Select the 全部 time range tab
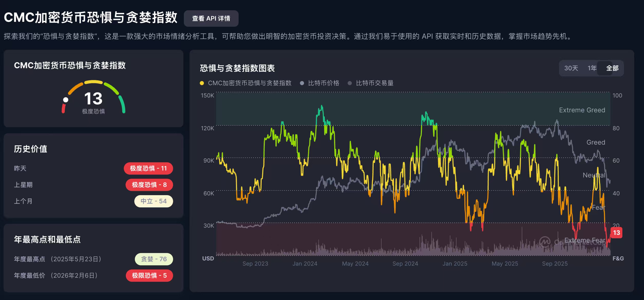 [x=612, y=68]
